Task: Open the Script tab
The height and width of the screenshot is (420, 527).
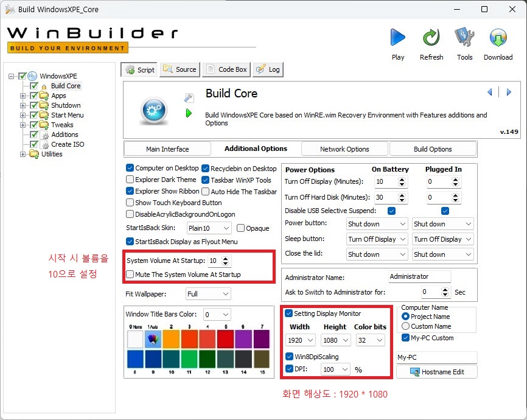Action: click(139, 69)
